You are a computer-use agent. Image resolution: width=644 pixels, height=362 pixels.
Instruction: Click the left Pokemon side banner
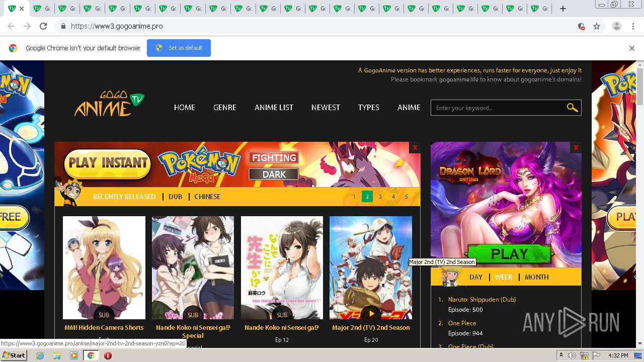click(x=22, y=175)
